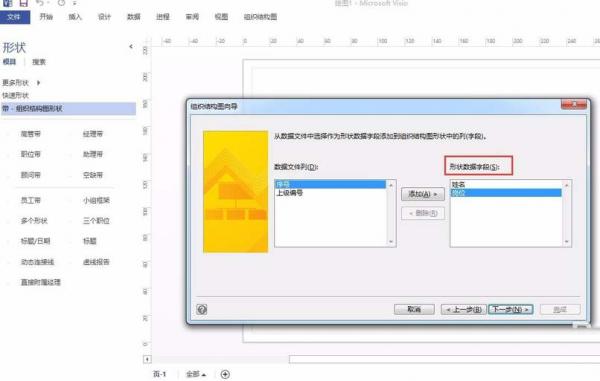Expand 更多形状 submenu arrow

(x=38, y=83)
